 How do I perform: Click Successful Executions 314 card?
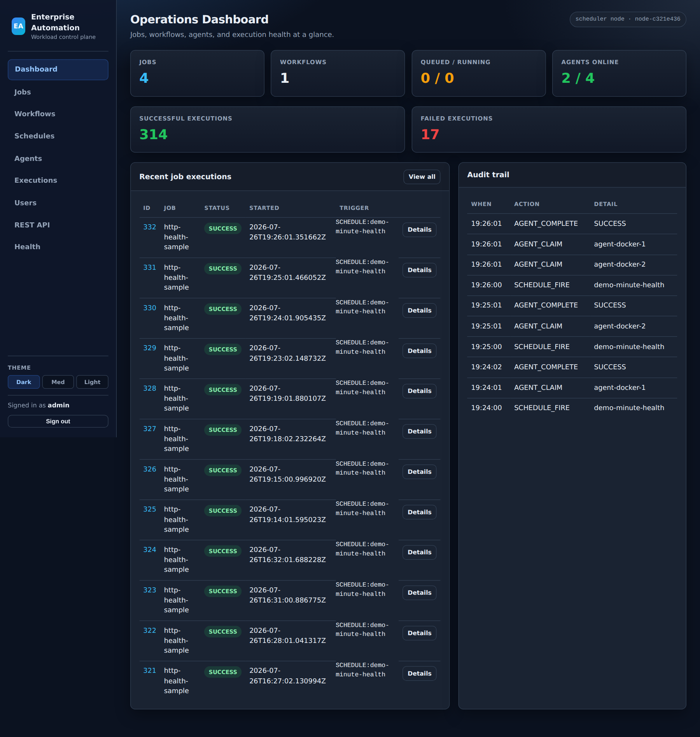click(x=268, y=129)
